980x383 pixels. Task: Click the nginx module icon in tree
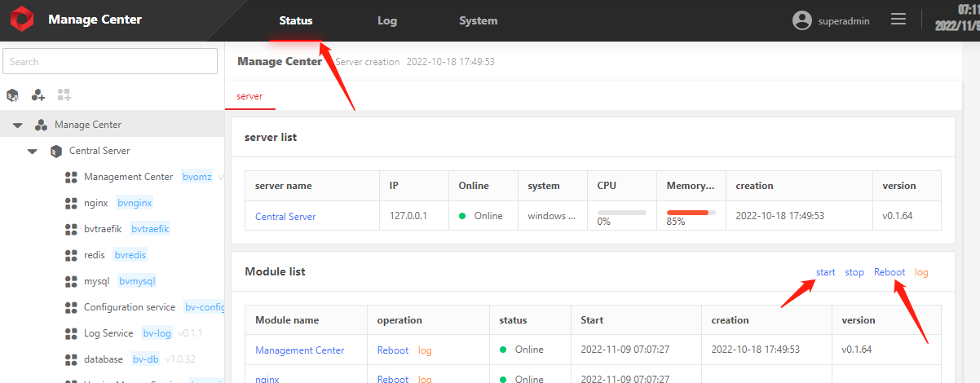click(70, 203)
